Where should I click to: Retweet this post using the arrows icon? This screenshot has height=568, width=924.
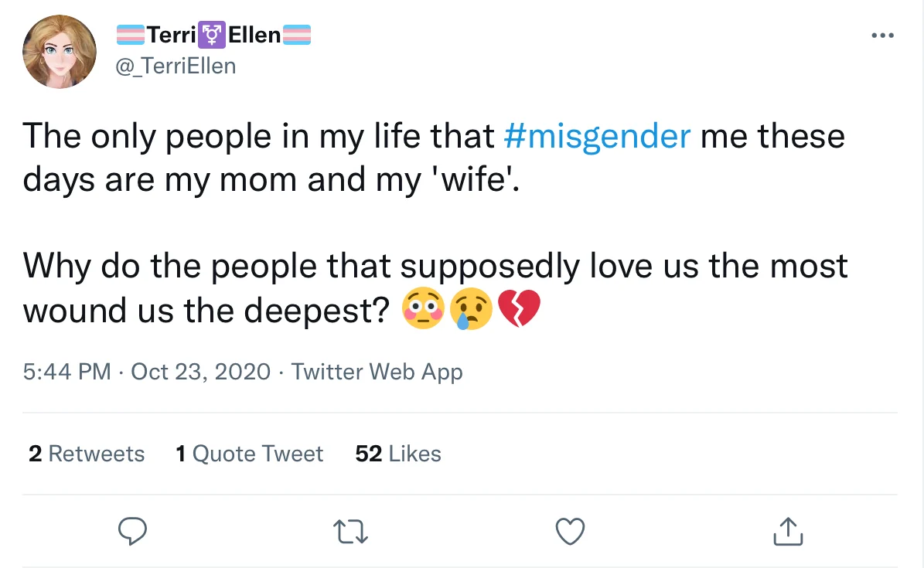(351, 531)
